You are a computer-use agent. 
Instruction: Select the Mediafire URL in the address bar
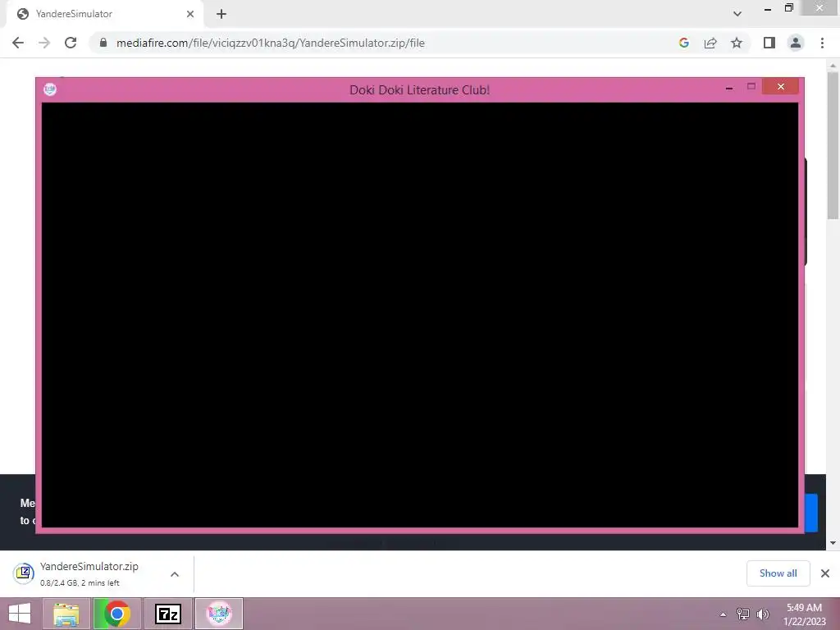(271, 43)
